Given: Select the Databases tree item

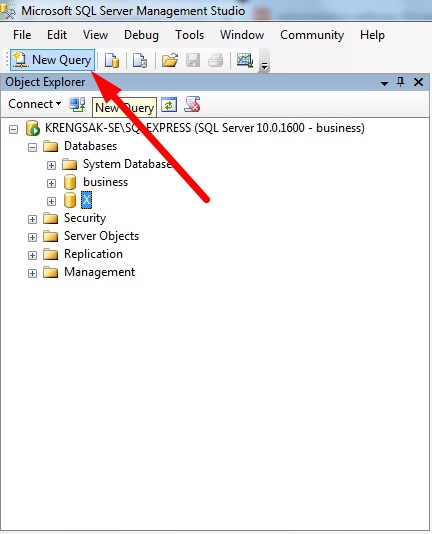Looking at the screenshot, I should [x=90, y=146].
